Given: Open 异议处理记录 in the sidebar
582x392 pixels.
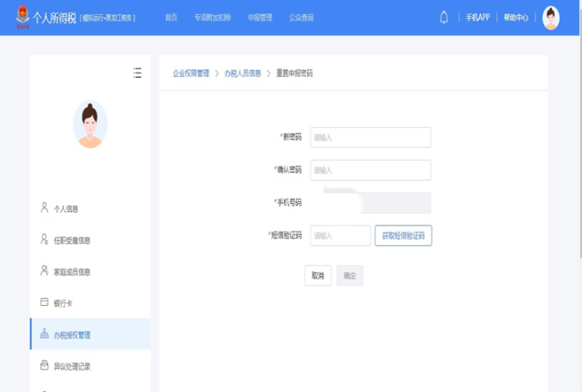Looking at the screenshot, I should pos(72,366).
